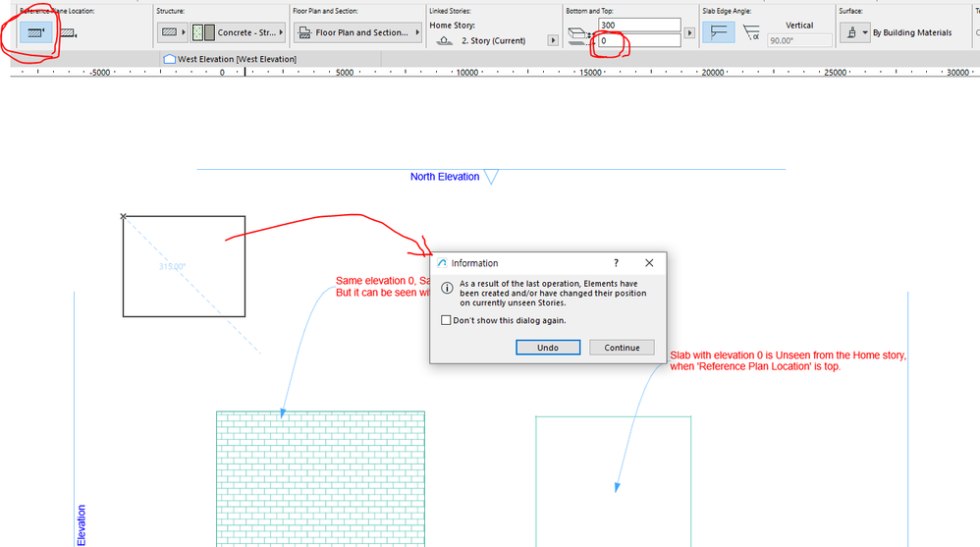Select the custom slab edge angle icon
Screen dimensions: 980x547
point(750,32)
